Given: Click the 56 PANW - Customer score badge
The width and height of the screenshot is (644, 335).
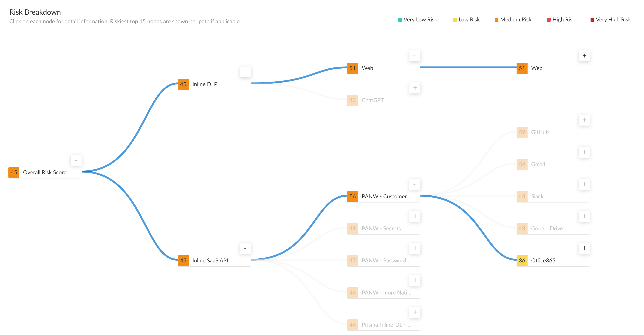Looking at the screenshot, I should 352,196.
